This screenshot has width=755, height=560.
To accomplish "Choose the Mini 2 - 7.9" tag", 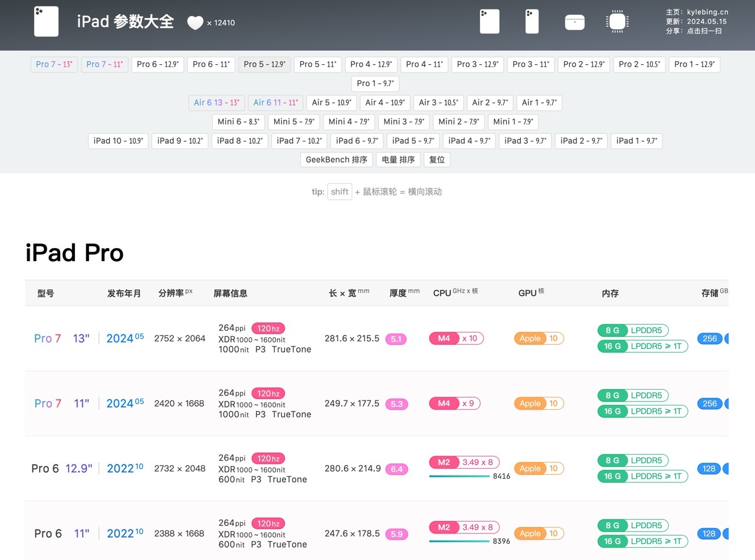I will coord(458,121).
